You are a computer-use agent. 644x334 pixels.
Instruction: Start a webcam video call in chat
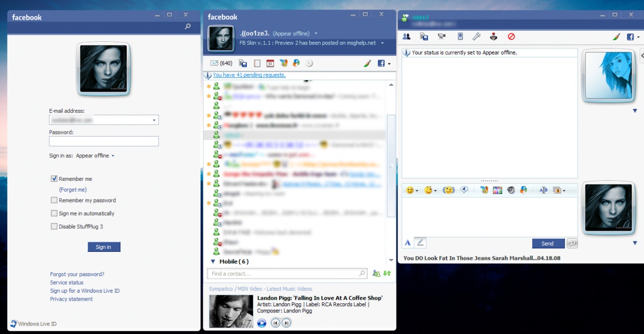click(442, 36)
